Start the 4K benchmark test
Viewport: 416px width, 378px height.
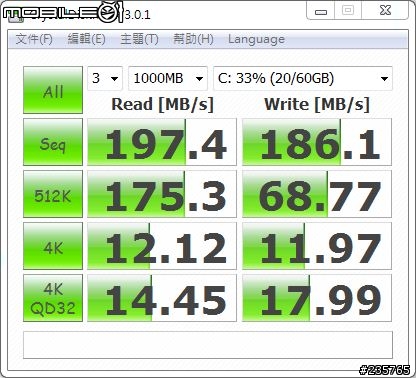click(53, 246)
